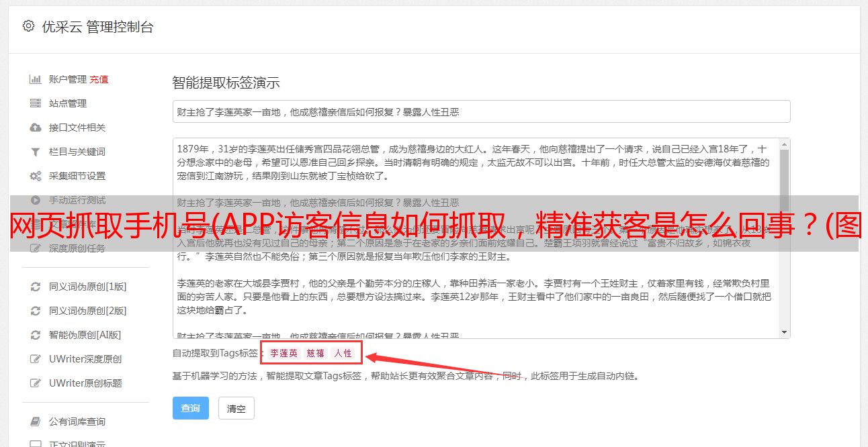
Task: Click the filter funnel icon for 栏目与关键词
Action: click(x=36, y=152)
